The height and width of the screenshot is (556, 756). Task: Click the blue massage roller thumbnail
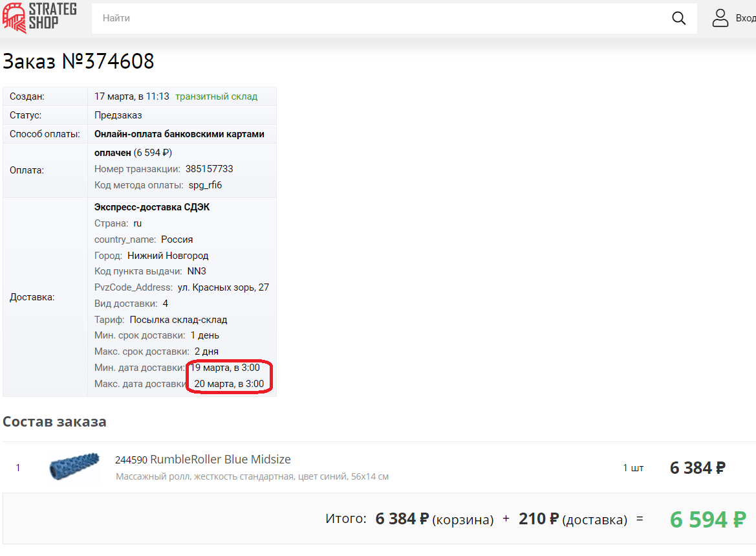point(74,466)
